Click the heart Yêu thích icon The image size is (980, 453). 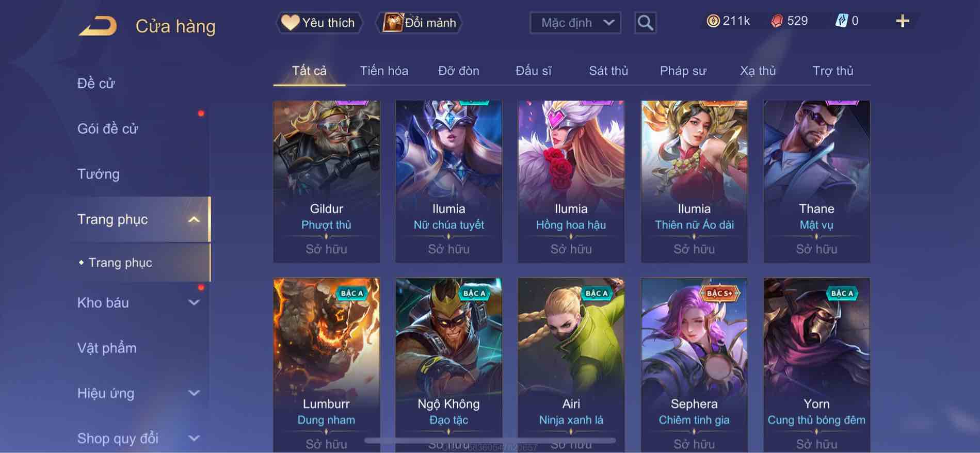(290, 22)
